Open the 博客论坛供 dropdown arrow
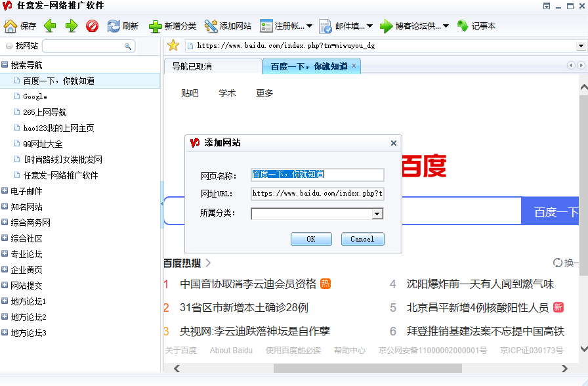The width and height of the screenshot is (588, 386). pos(446,26)
